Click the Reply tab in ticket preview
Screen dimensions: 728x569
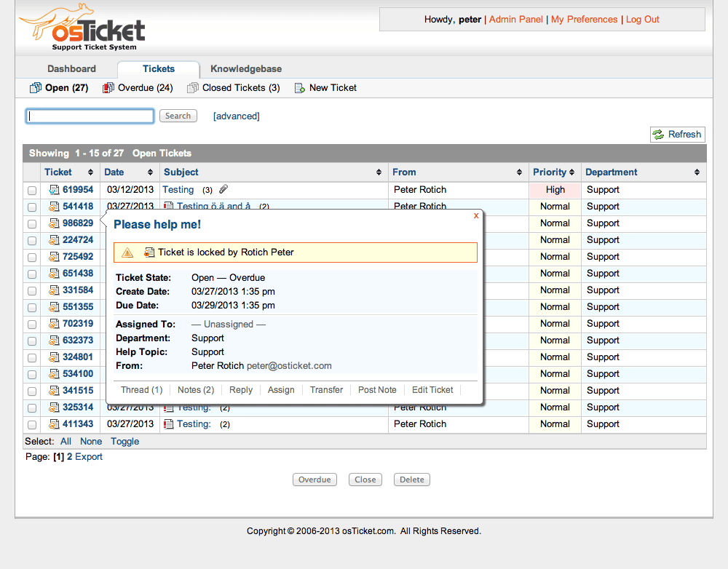[x=241, y=390]
